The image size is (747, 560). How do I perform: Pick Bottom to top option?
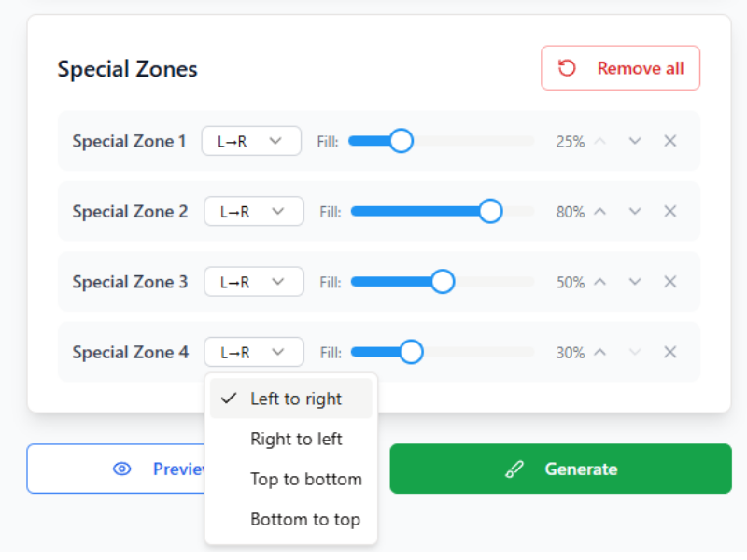pos(304,520)
